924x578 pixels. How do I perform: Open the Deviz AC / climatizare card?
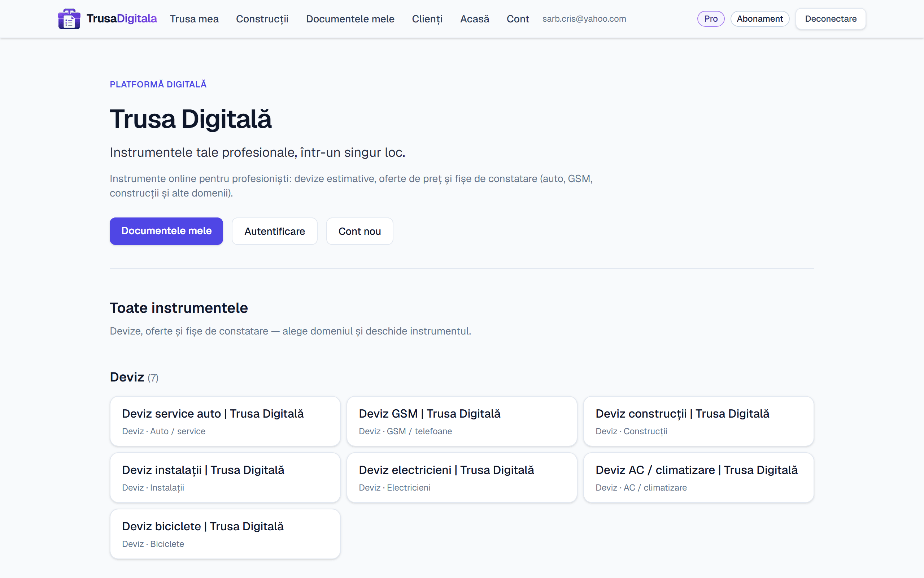click(698, 478)
